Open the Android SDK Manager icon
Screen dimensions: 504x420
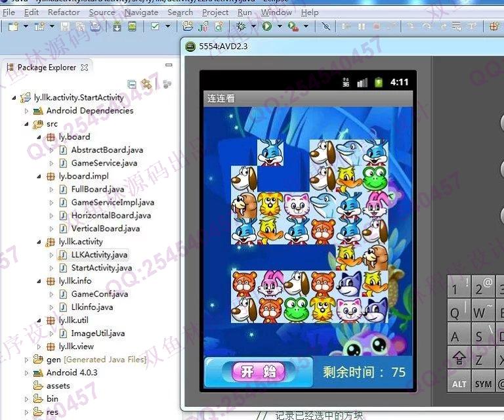pyautogui.click(x=117, y=26)
